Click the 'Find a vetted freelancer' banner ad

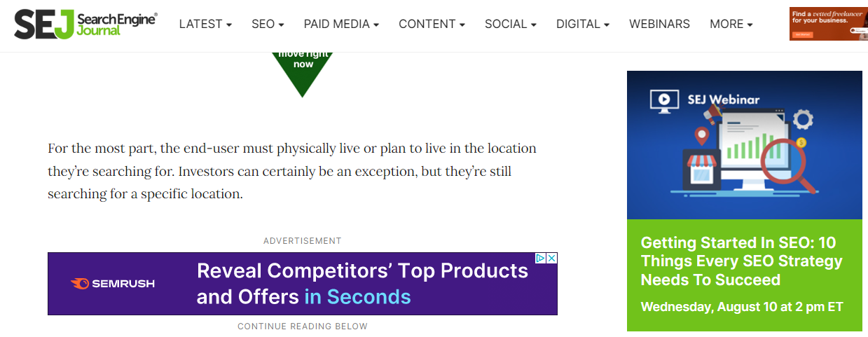[x=828, y=24]
